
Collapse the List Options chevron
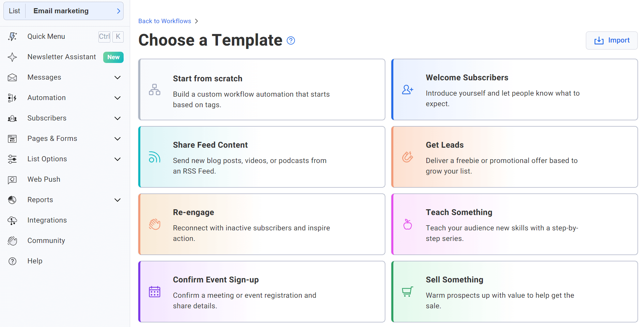click(117, 159)
